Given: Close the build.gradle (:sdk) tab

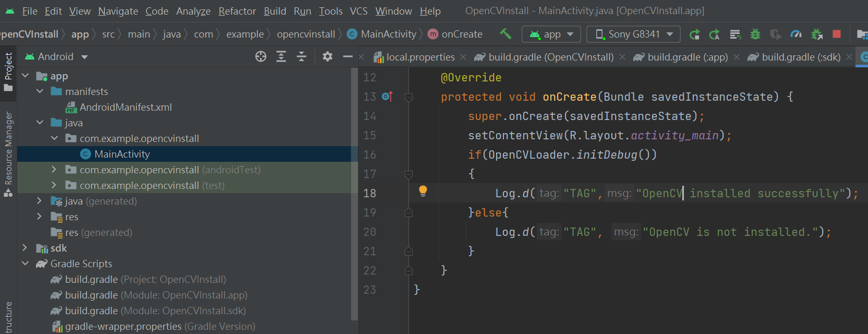Looking at the screenshot, I should [x=849, y=57].
